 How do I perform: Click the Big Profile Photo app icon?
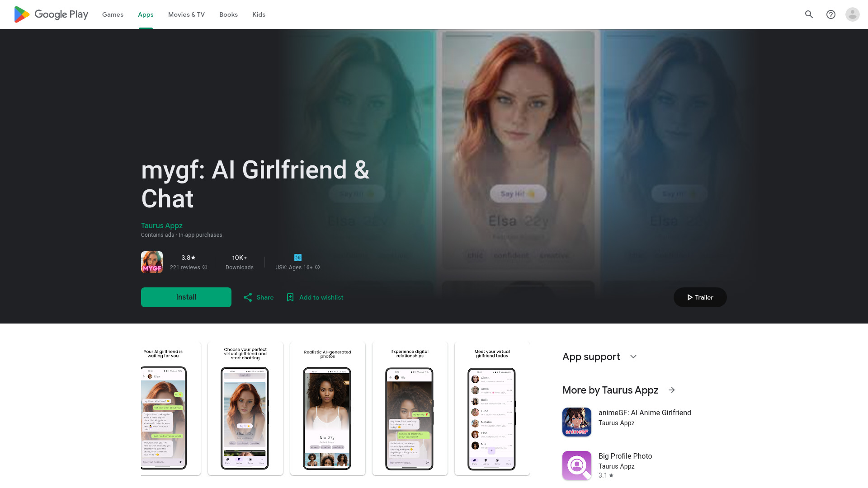[576, 465]
